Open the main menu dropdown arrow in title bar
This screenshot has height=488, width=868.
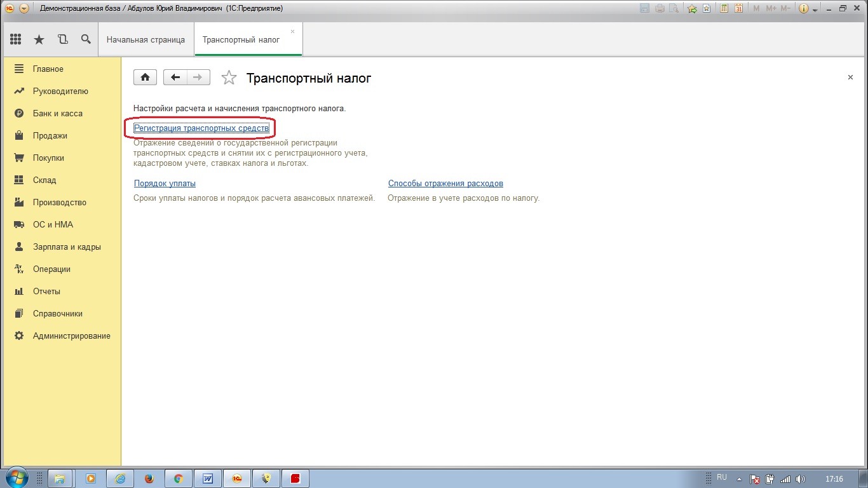(x=24, y=8)
